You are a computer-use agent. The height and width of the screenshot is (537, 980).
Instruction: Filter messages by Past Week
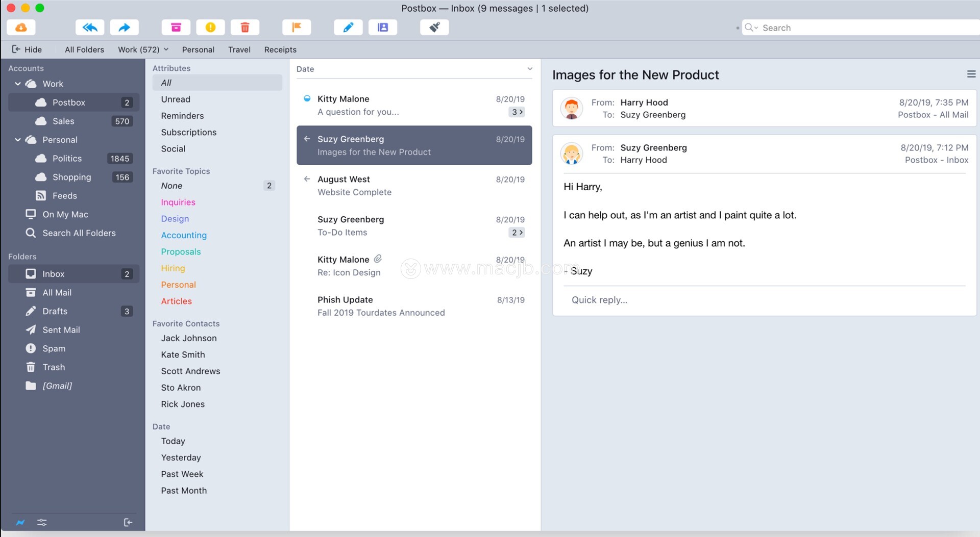coord(182,474)
